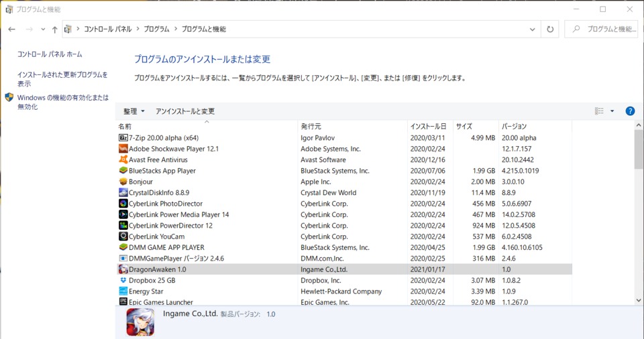Sort by インストール日 column header
The width and height of the screenshot is (644, 339).
tap(430, 126)
